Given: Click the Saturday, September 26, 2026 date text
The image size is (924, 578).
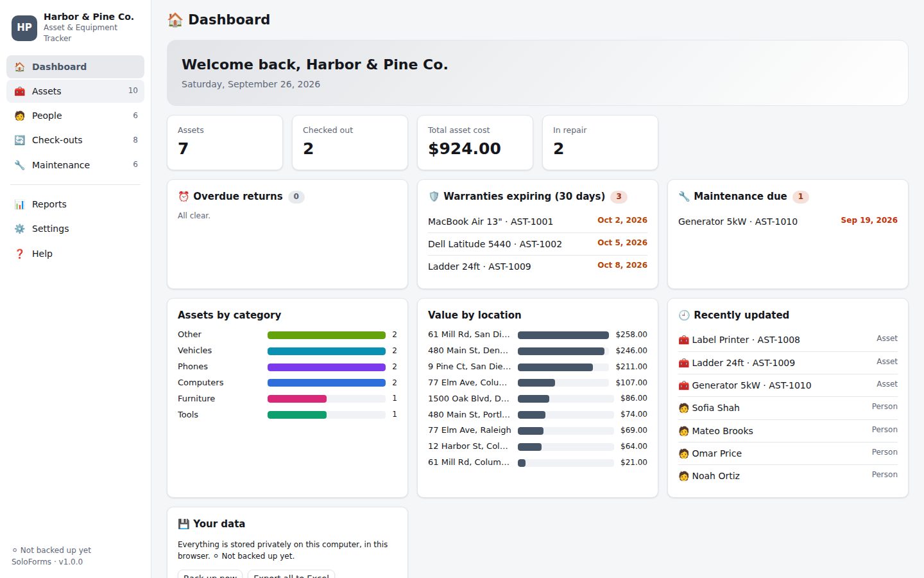Looking at the screenshot, I should coord(251,84).
